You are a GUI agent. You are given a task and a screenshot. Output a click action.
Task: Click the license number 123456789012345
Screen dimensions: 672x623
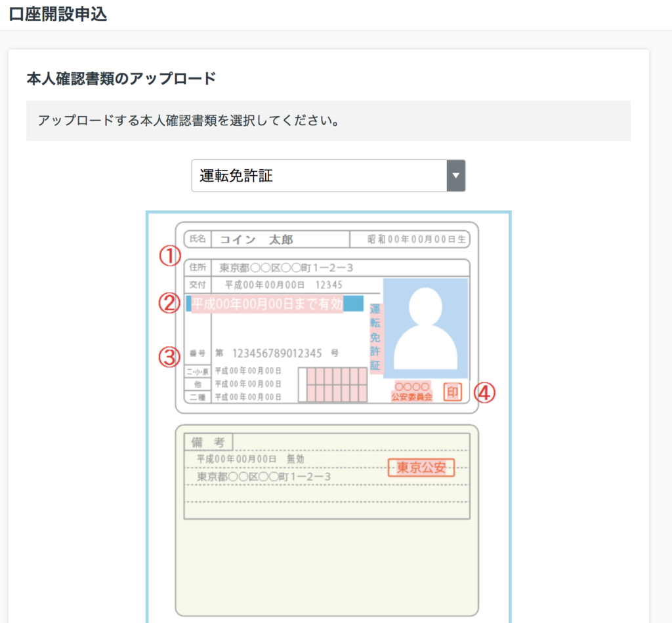(277, 353)
